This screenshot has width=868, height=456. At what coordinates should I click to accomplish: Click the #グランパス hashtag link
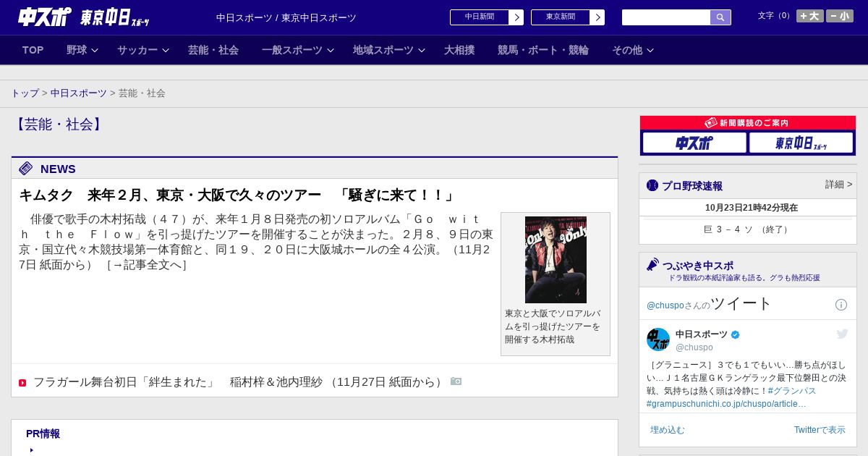point(792,391)
